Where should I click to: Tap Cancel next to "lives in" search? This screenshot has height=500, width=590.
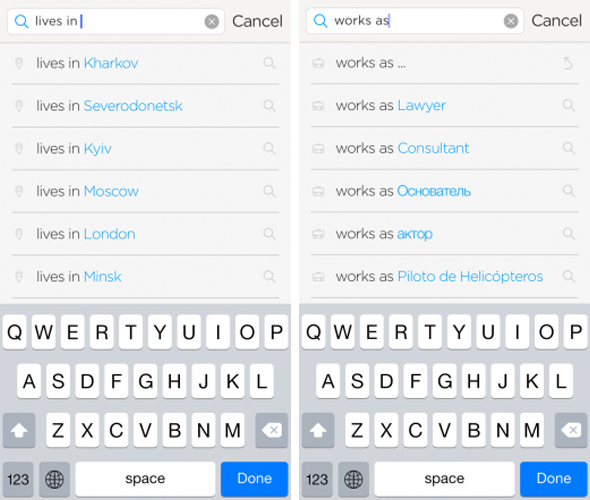click(257, 21)
